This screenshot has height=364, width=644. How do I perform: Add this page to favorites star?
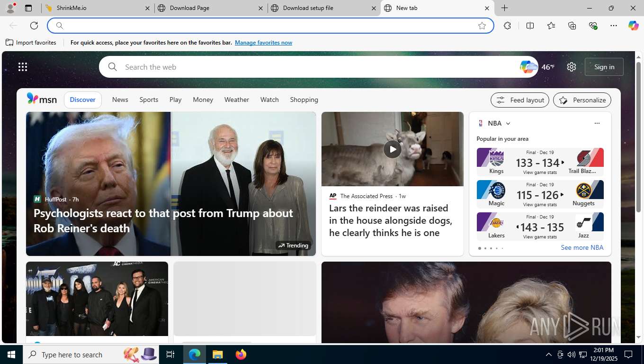(x=482, y=26)
